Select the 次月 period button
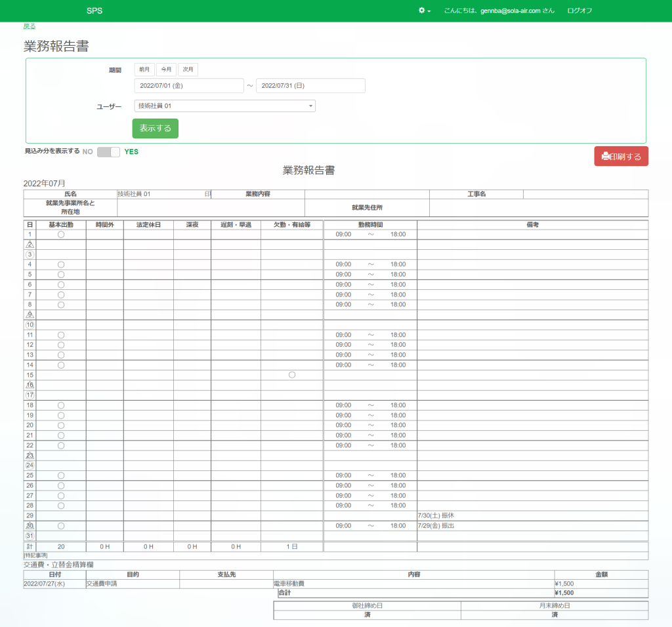The image size is (672, 627). 188,70
